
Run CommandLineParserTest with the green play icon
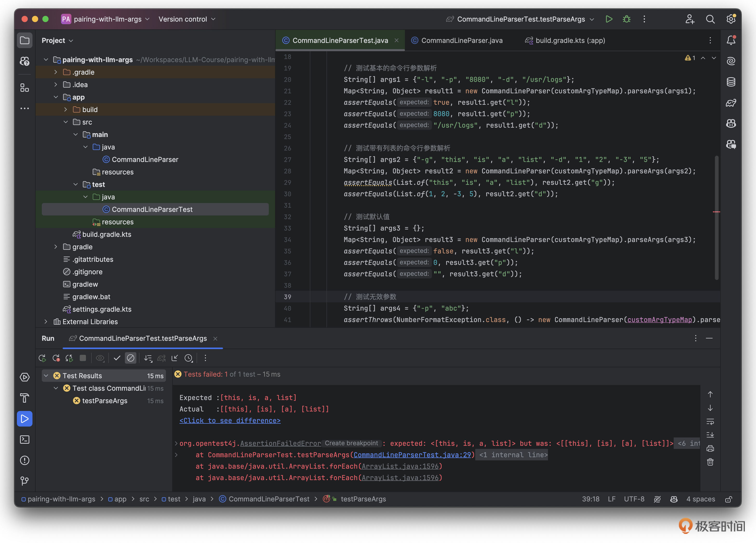point(609,19)
